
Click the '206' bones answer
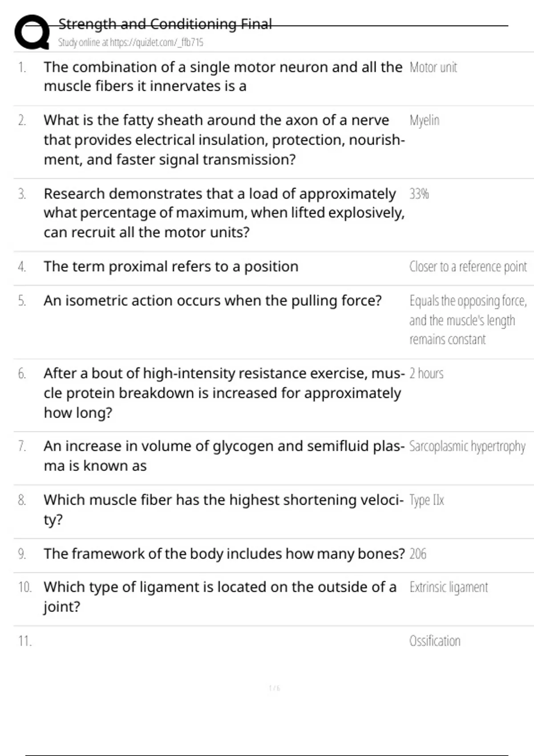417,554
